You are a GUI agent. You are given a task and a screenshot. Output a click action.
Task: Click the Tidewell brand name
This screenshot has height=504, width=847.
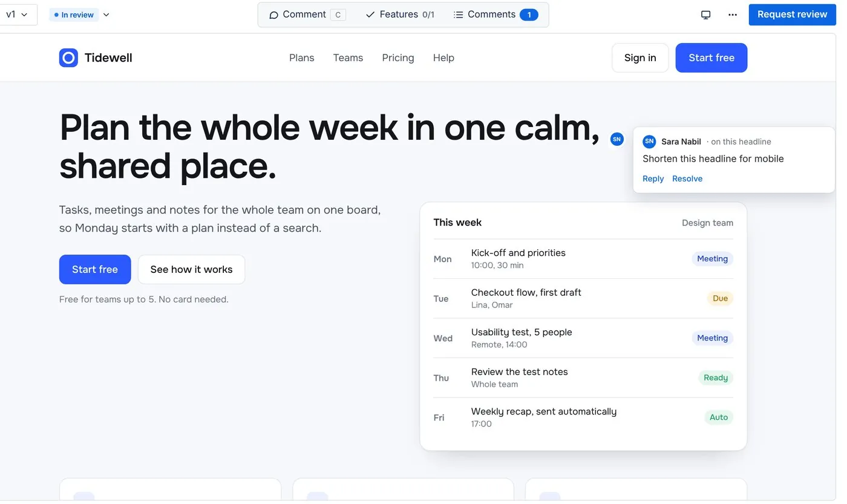[108, 57]
